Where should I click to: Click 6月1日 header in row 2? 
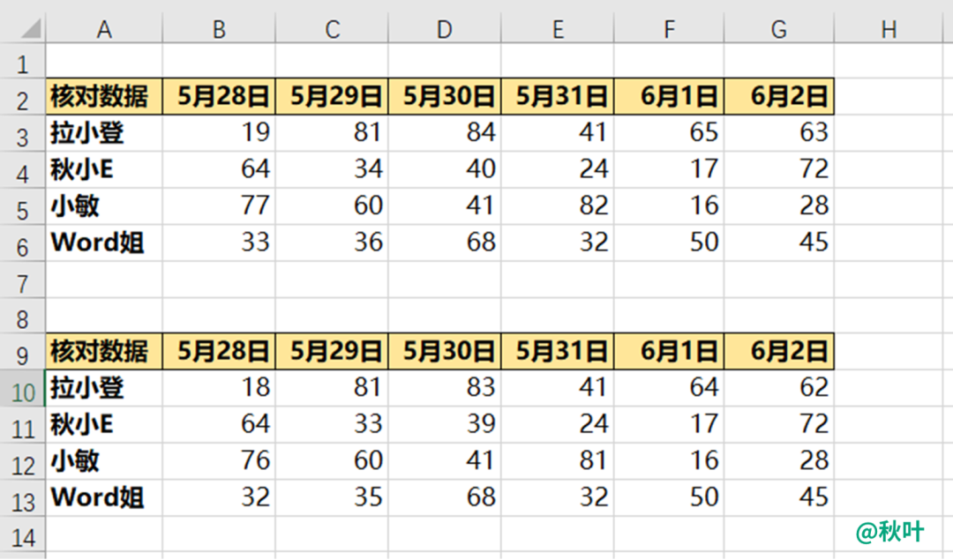tap(669, 96)
